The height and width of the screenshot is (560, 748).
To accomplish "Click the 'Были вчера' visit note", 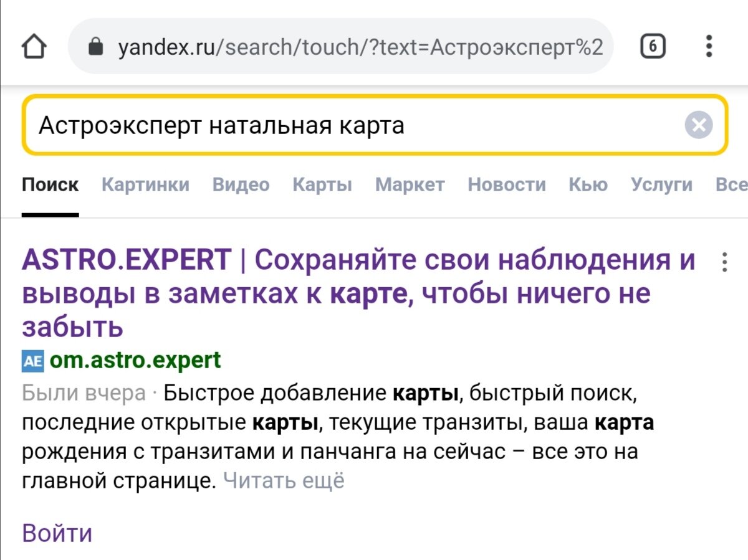I will [x=84, y=394].
